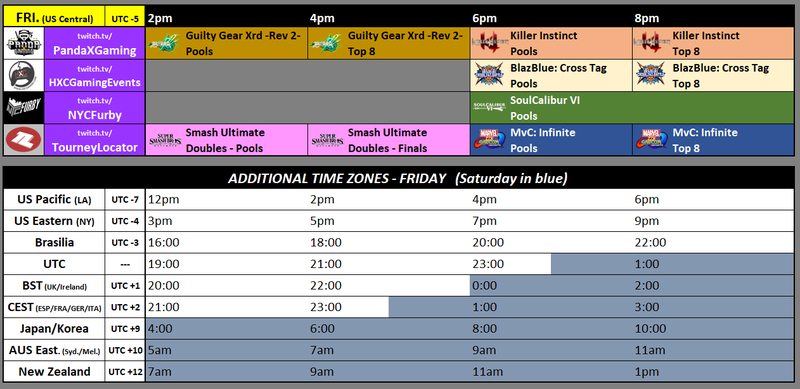Click the UTC -5 yellow header cell

(125, 18)
